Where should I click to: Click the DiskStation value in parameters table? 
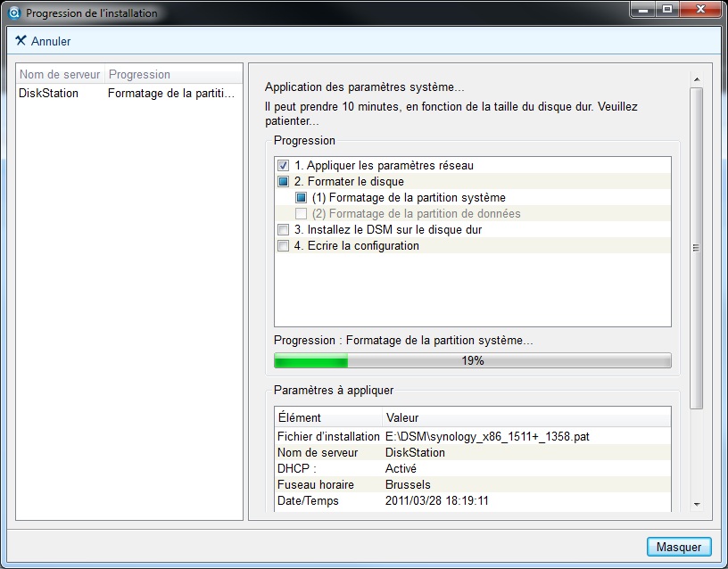(415, 452)
